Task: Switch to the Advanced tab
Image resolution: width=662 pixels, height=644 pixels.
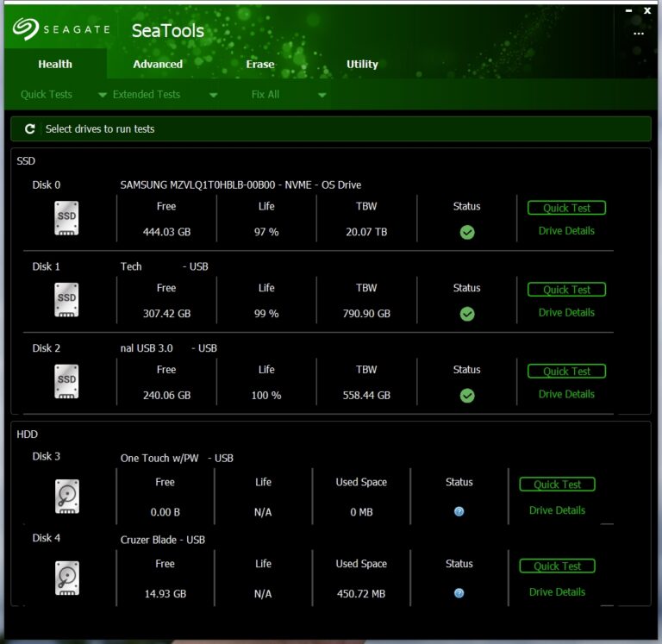Action: pos(158,65)
